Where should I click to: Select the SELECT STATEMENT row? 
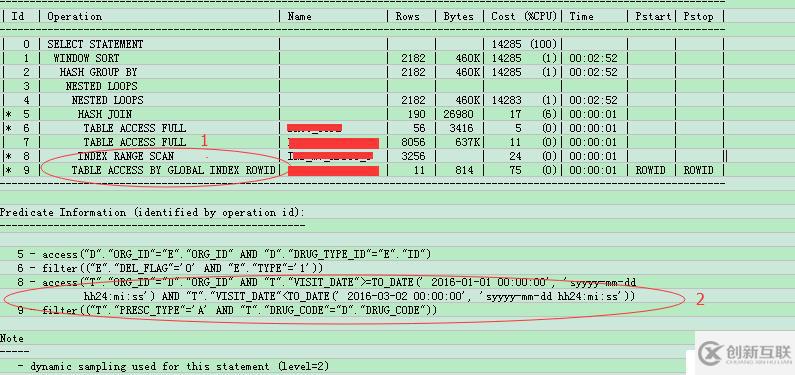click(363, 44)
